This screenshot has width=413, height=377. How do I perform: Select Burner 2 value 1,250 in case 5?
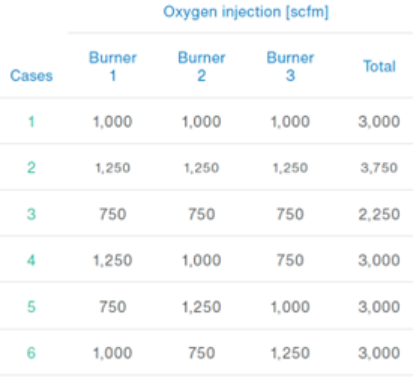point(202,306)
